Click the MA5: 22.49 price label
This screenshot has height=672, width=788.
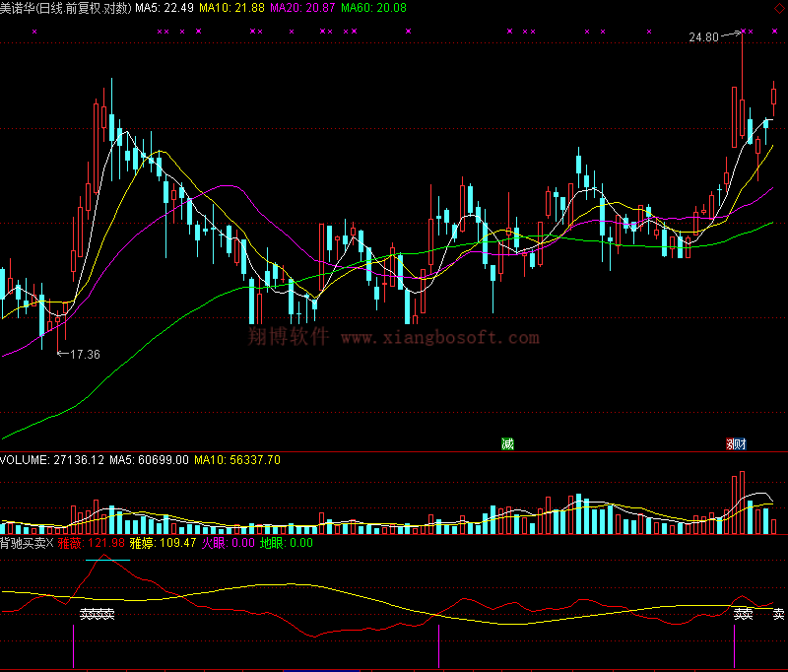click(164, 8)
